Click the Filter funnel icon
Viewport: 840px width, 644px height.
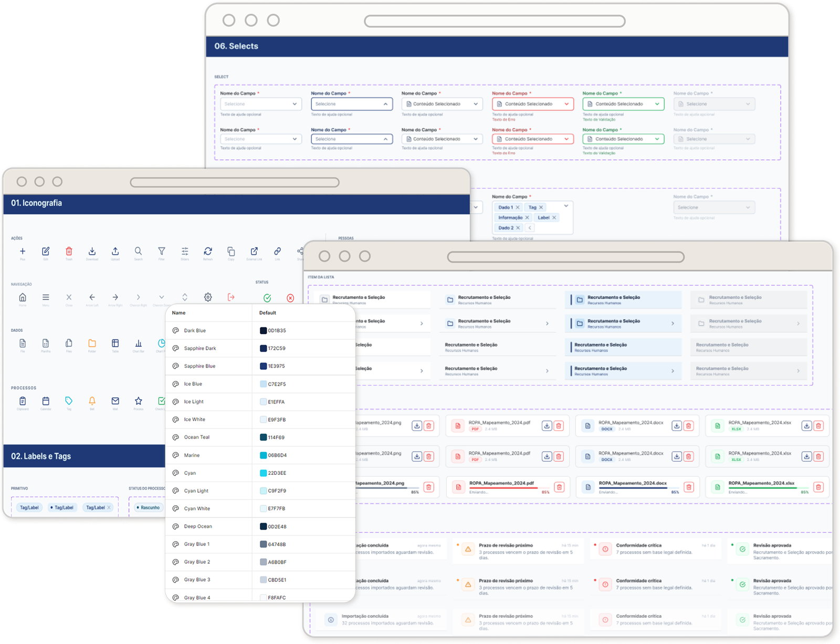pos(161,251)
